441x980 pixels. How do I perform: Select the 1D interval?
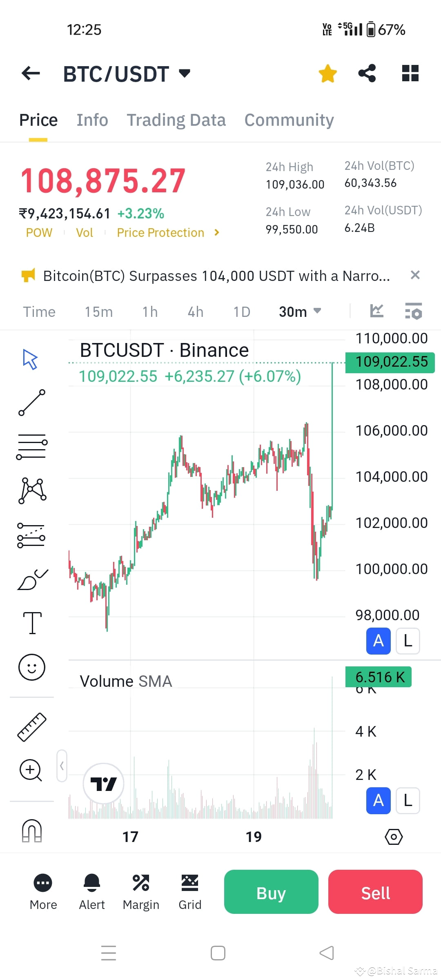coord(242,312)
